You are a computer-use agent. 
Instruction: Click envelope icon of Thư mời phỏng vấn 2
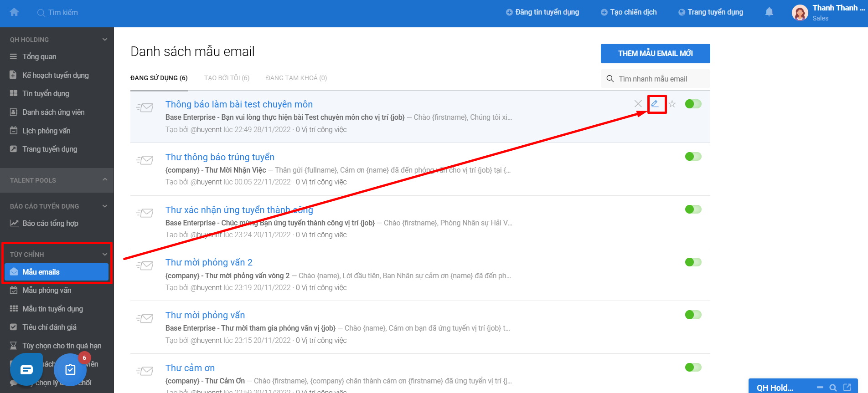pyautogui.click(x=145, y=265)
